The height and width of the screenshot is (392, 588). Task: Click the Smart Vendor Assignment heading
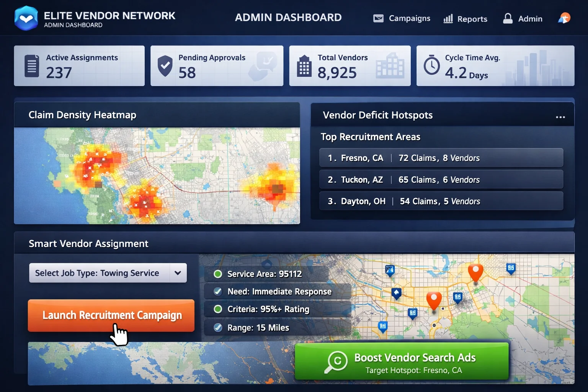[x=88, y=243]
